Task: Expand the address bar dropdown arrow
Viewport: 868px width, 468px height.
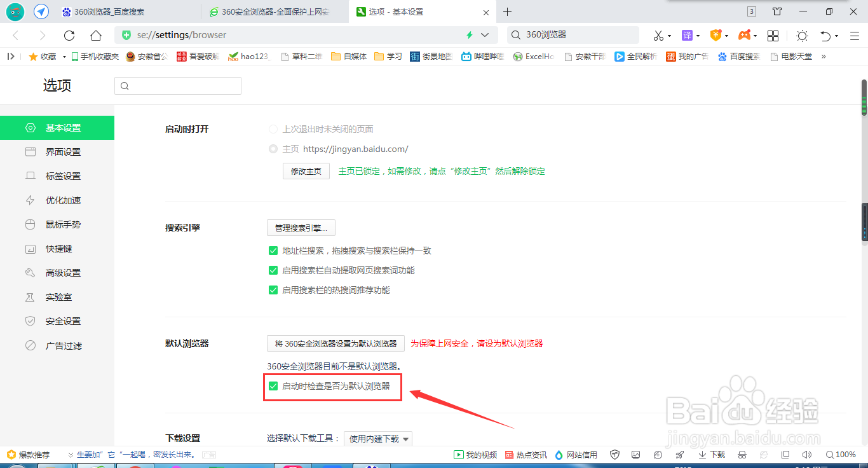Action: point(485,35)
